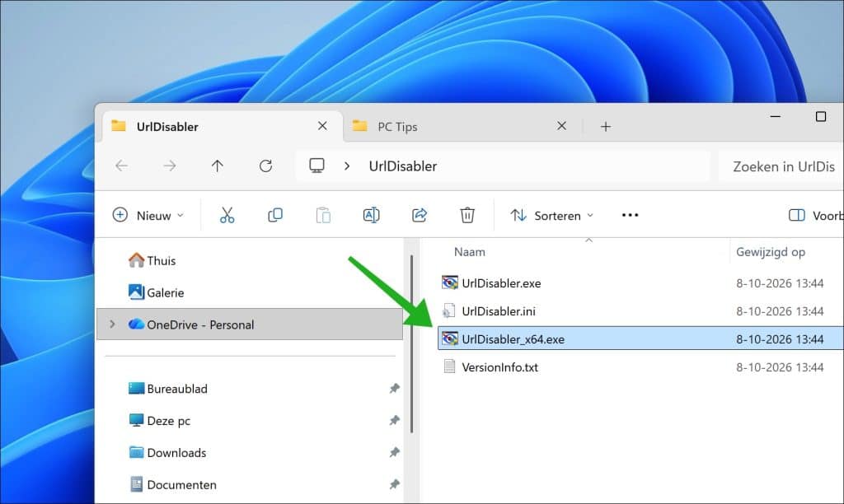Refresh the current folder view
844x504 pixels.
tap(265, 166)
